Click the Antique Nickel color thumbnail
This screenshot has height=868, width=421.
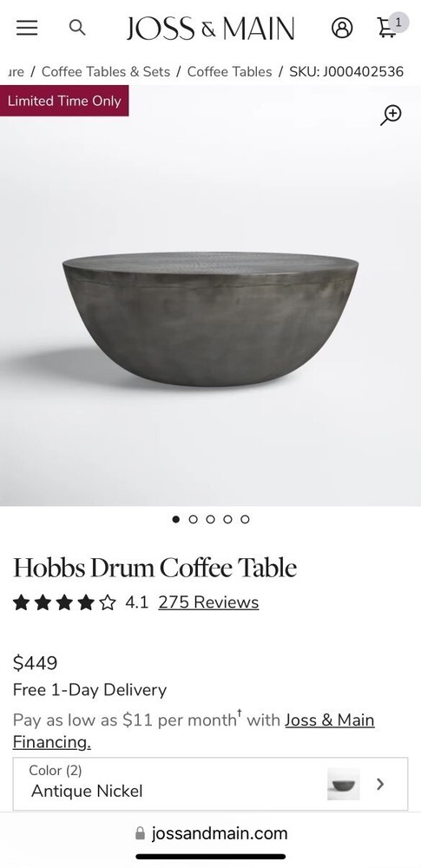pyautogui.click(x=343, y=784)
